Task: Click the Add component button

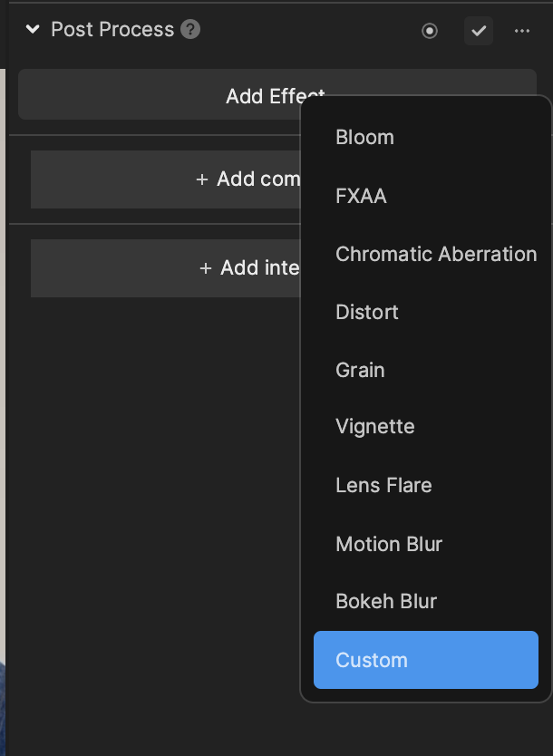Action: coord(165,179)
